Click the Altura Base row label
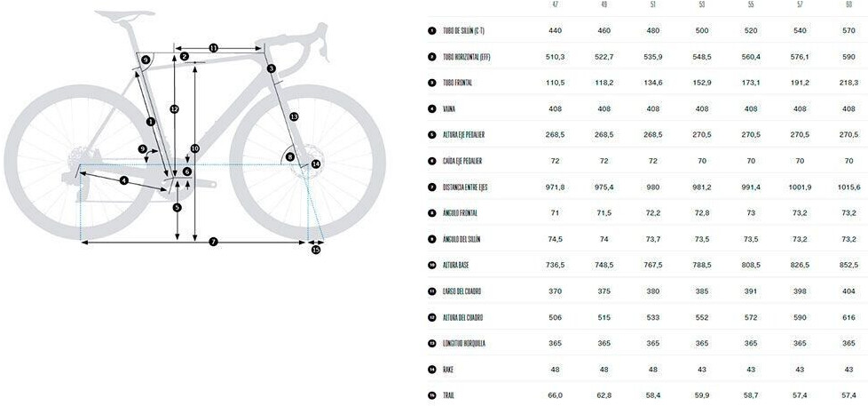Image resolution: width=868 pixels, height=406 pixels. 458,265
